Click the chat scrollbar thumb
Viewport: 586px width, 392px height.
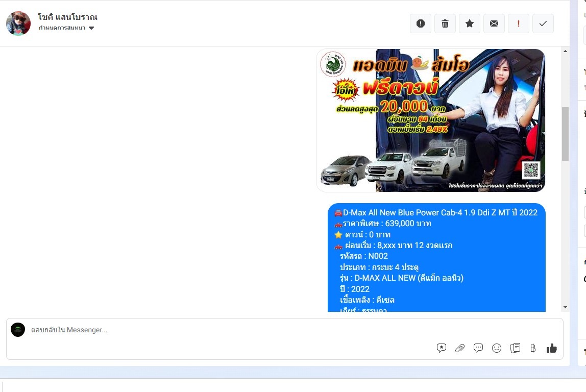[565, 134]
